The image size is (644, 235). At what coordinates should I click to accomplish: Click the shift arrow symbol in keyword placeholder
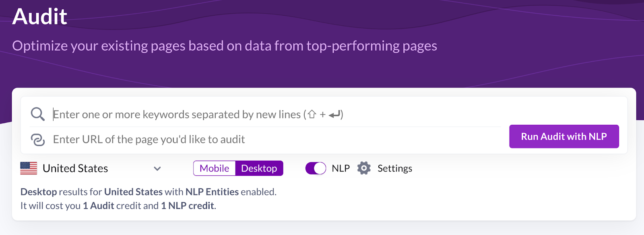312,114
